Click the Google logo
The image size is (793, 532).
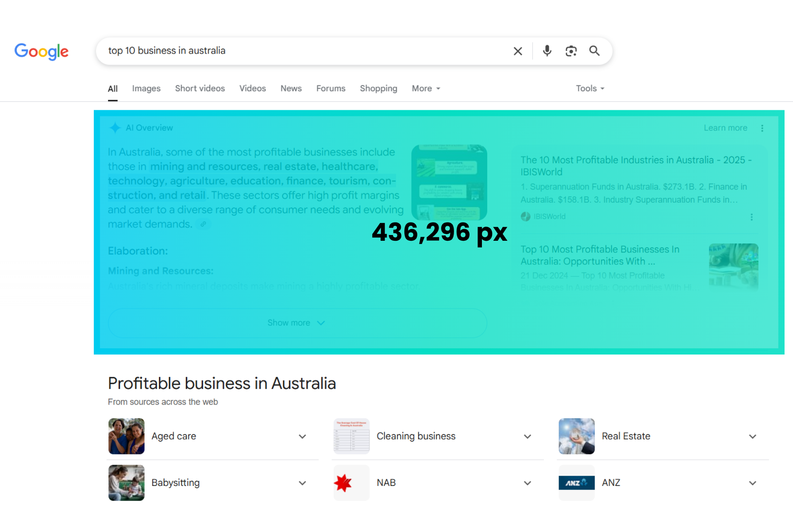point(42,51)
